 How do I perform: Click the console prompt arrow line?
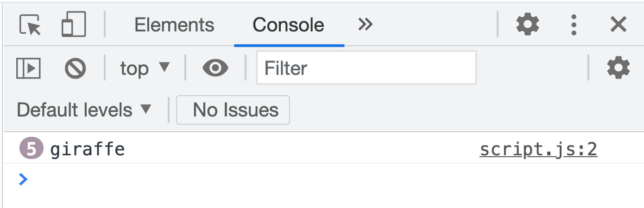pos(185,179)
